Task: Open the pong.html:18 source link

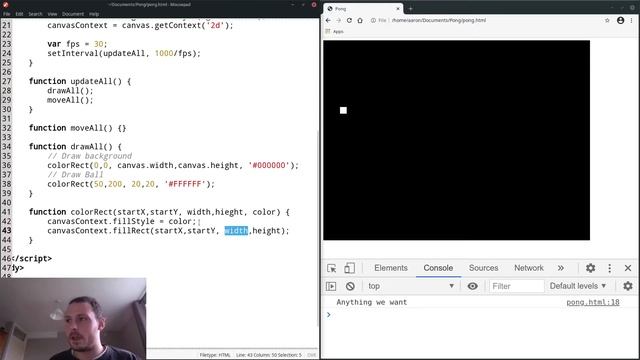Action: pyautogui.click(x=593, y=302)
